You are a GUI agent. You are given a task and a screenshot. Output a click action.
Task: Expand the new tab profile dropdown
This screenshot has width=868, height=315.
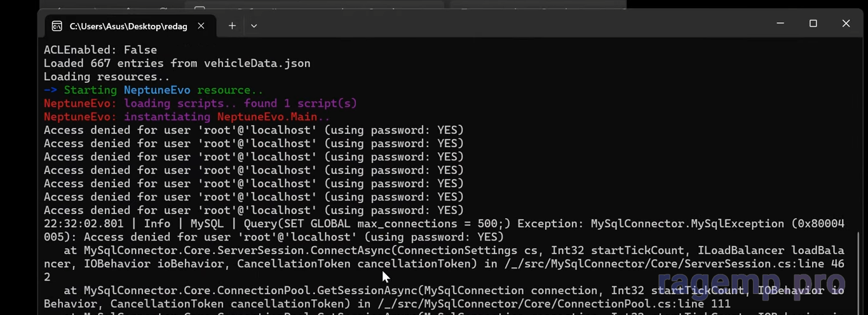point(254,26)
